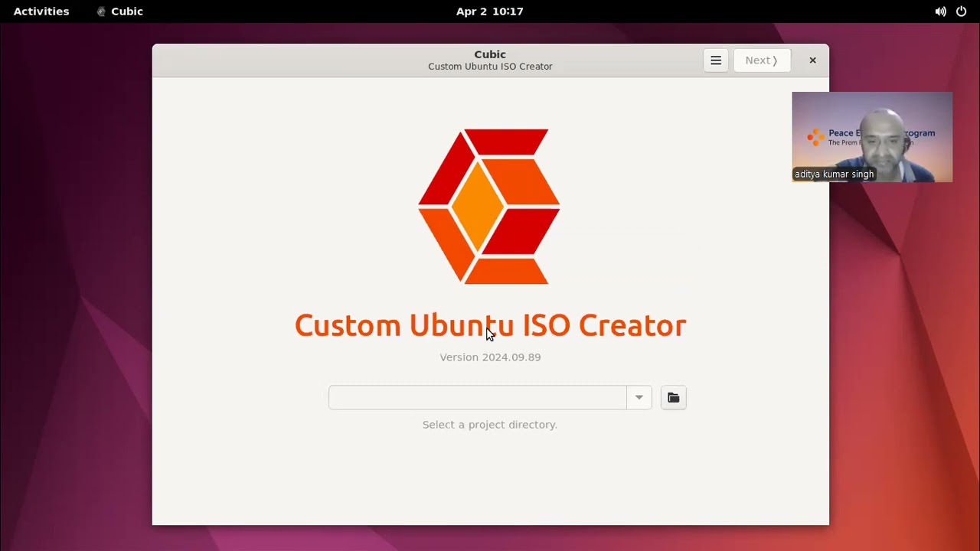The height and width of the screenshot is (551, 980).
Task: Focus the project directory text field
Action: pyautogui.click(x=478, y=398)
